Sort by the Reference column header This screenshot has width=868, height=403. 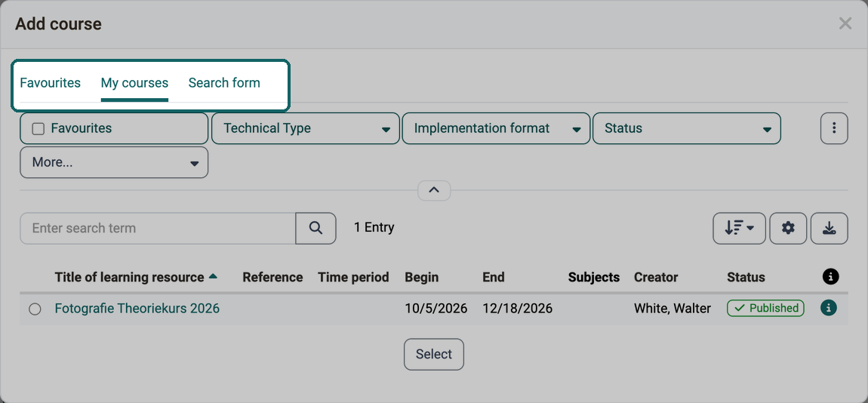pyautogui.click(x=272, y=277)
